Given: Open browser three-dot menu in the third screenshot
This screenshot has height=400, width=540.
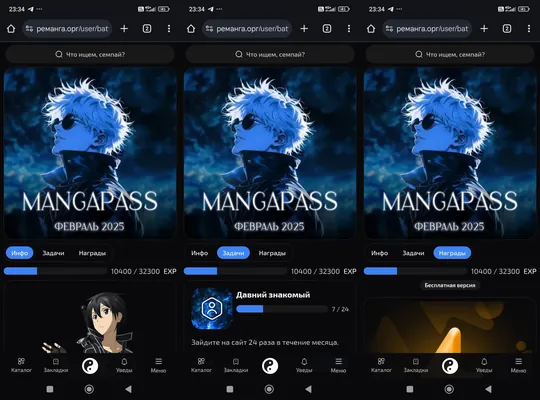Looking at the screenshot, I should [x=529, y=29].
